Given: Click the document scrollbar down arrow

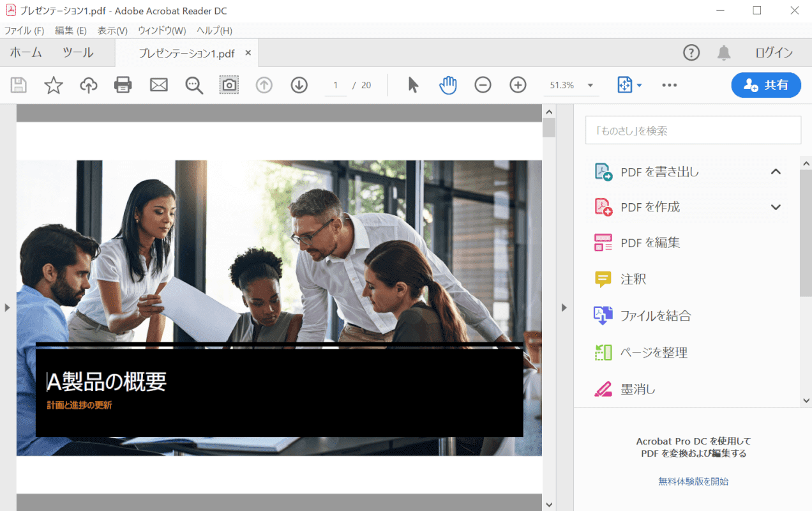Looking at the screenshot, I should 549,505.
